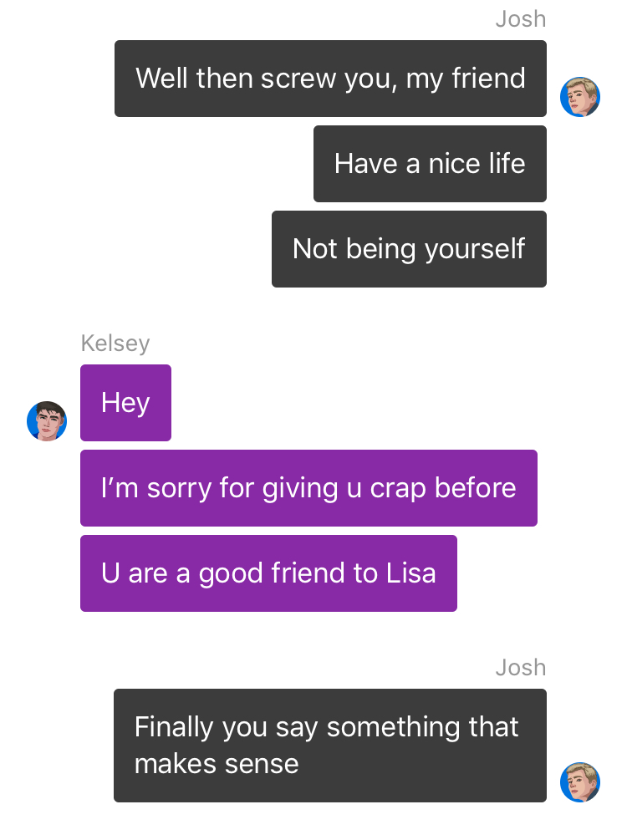Click the "U are a good friend to Lisa" bubble
Viewport: 627px width, 840px height.
point(268,573)
